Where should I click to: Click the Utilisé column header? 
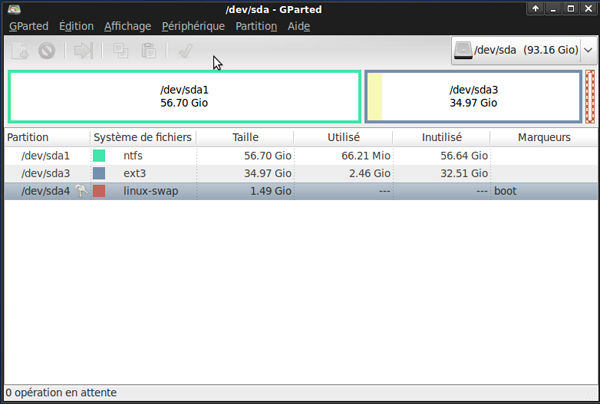(343, 137)
